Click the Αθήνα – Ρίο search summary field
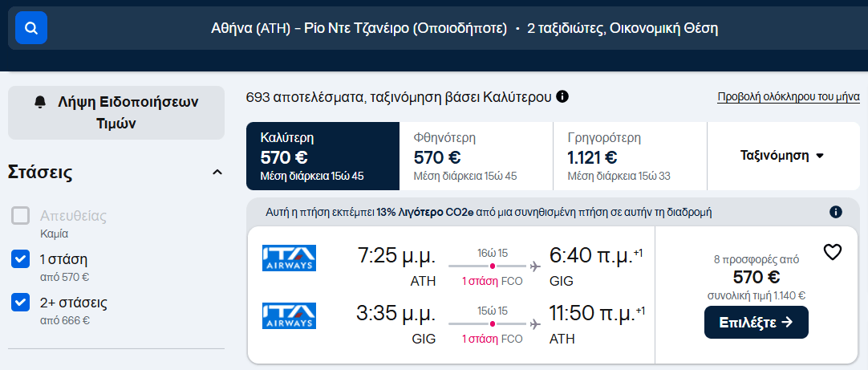Image resolution: width=868 pixels, height=370 pixels. click(461, 29)
